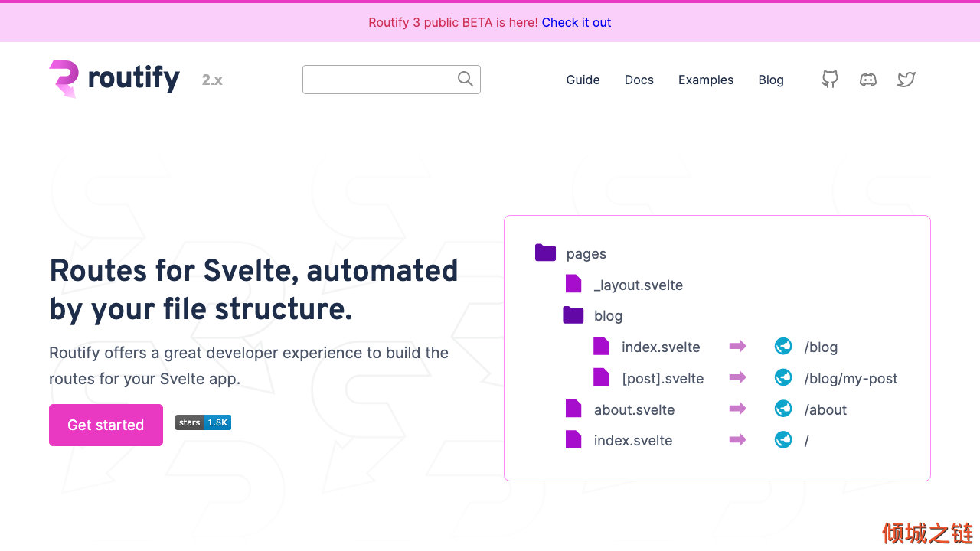
Task: Click the Get started button
Action: pyautogui.click(x=106, y=425)
